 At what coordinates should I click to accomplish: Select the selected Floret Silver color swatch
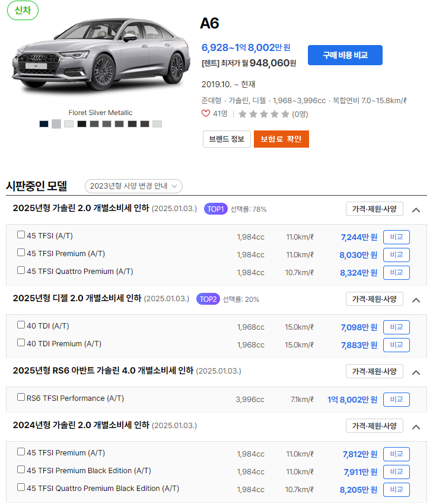pyautogui.click(x=56, y=124)
